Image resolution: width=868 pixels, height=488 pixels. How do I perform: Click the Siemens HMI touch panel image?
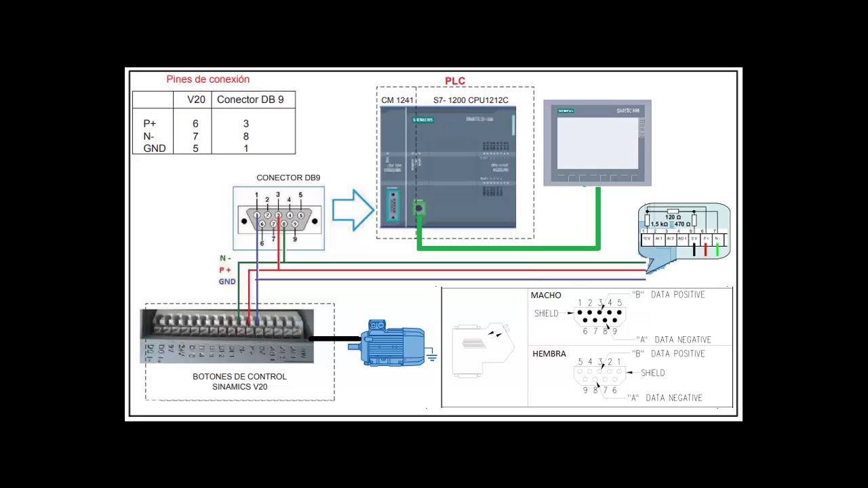(x=597, y=143)
